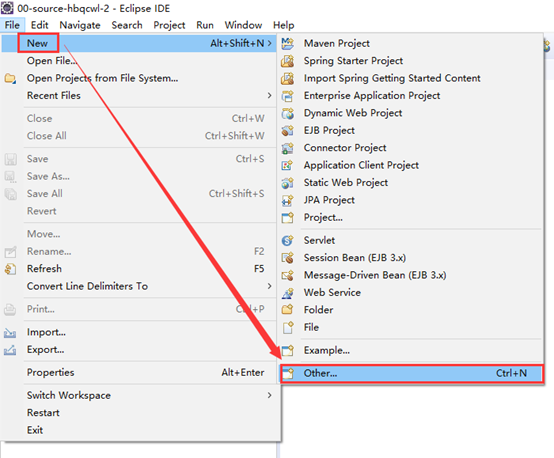Select the Spring Starter Project icon
This screenshot has height=458, width=554.
pos(288,61)
